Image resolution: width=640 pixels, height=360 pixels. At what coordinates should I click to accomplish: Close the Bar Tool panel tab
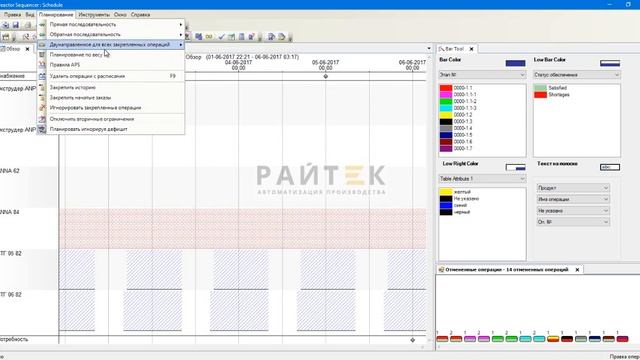click(471, 49)
